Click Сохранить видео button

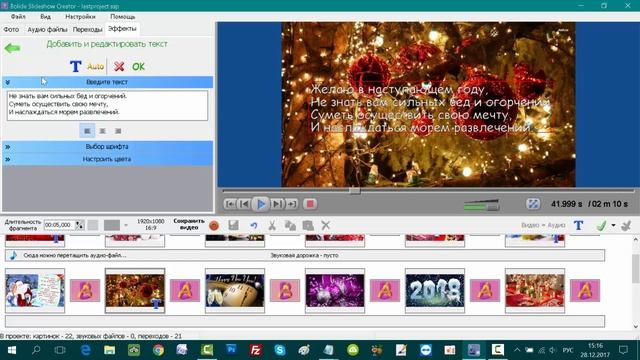[x=189, y=224]
